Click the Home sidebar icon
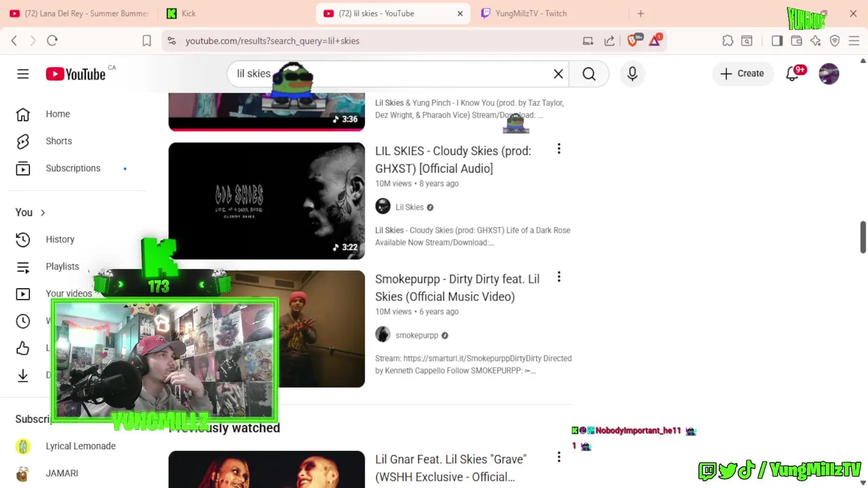The width and height of the screenshot is (868, 488). (x=23, y=114)
